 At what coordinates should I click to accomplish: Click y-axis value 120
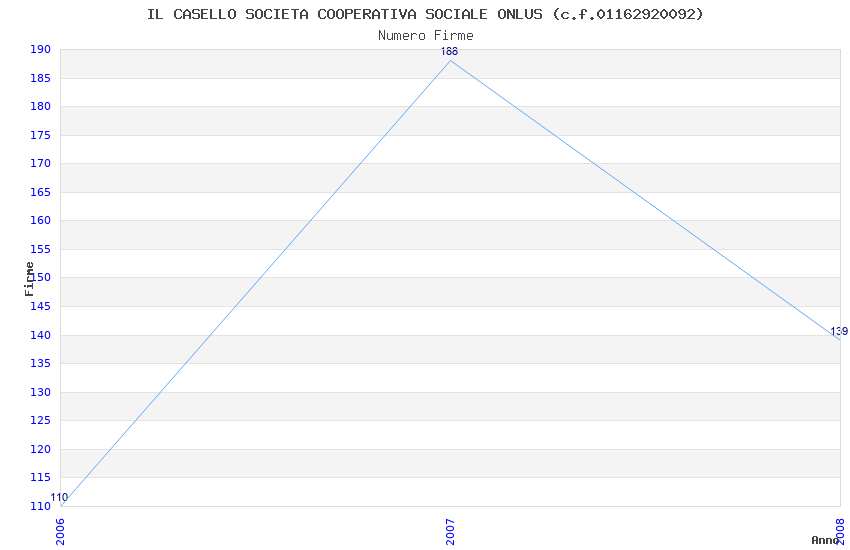point(40,449)
